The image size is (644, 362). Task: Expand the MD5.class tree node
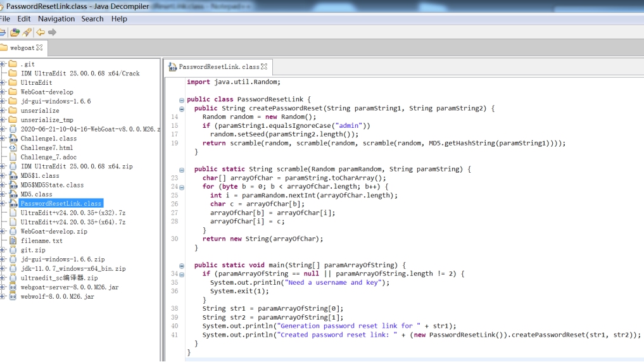click(x=3, y=194)
